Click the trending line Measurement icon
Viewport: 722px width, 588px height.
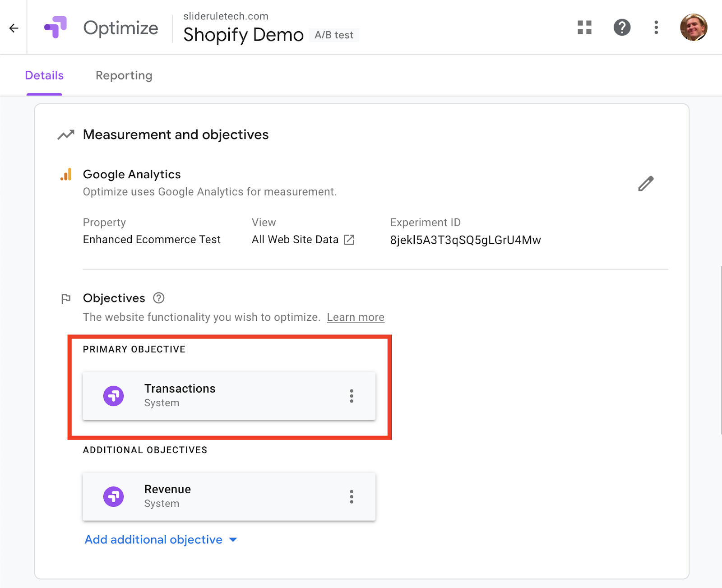[x=66, y=134]
